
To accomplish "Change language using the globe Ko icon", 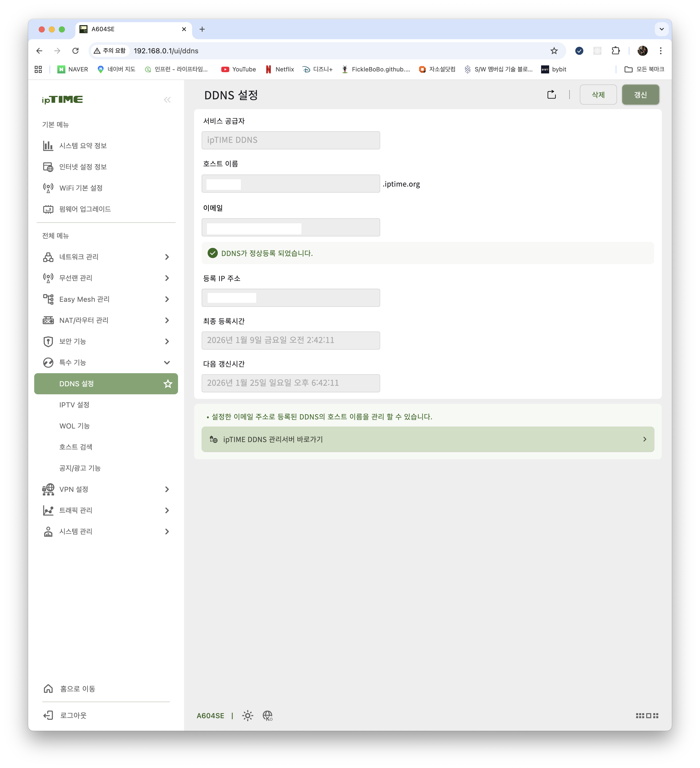I will tap(268, 716).
